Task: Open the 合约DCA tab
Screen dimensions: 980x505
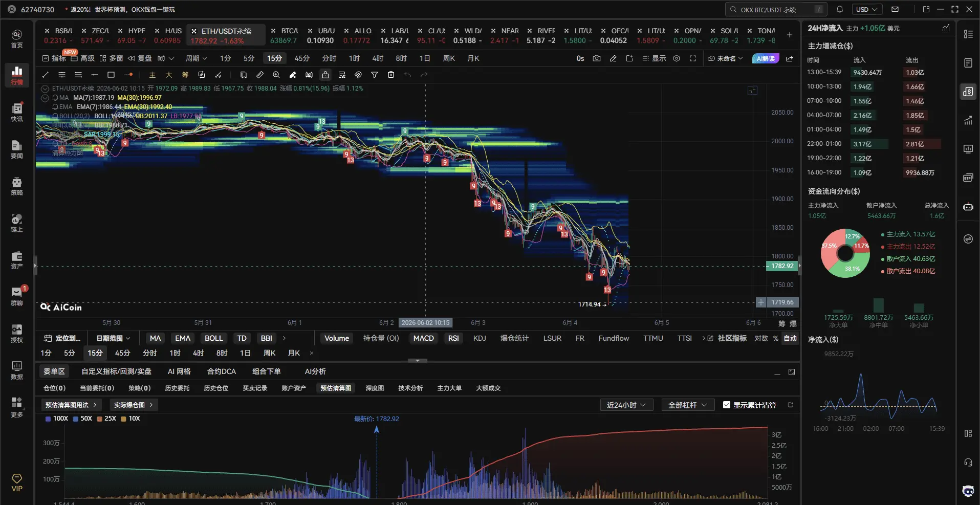Action: pyautogui.click(x=222, y=371)
